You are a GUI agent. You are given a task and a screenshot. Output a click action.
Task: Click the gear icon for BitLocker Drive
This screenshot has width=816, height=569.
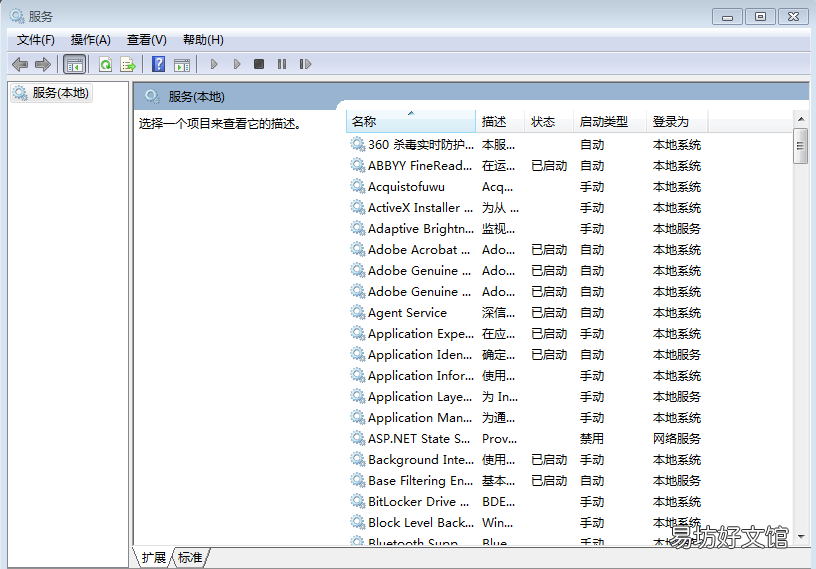[x=358, y=501]
